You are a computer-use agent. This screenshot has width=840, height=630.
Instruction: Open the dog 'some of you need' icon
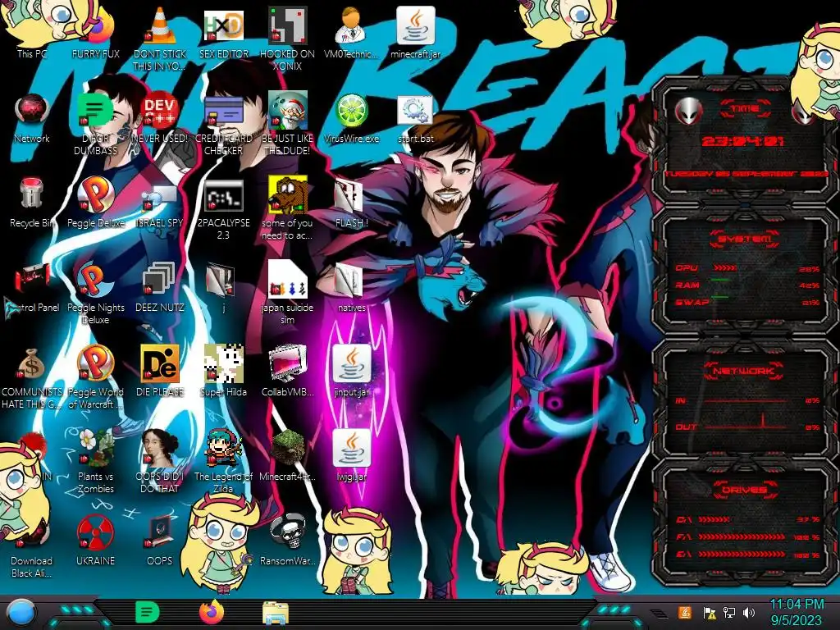[287, 209]
